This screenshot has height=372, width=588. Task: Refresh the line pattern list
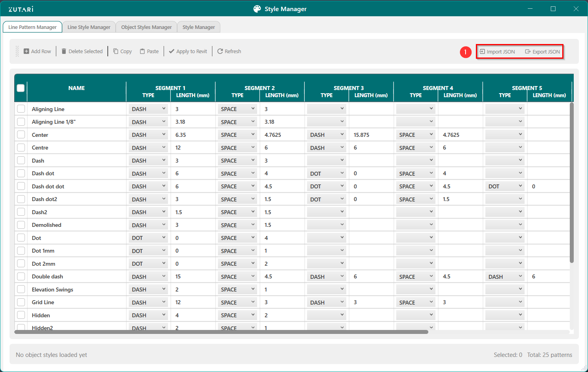click(229, 52)
